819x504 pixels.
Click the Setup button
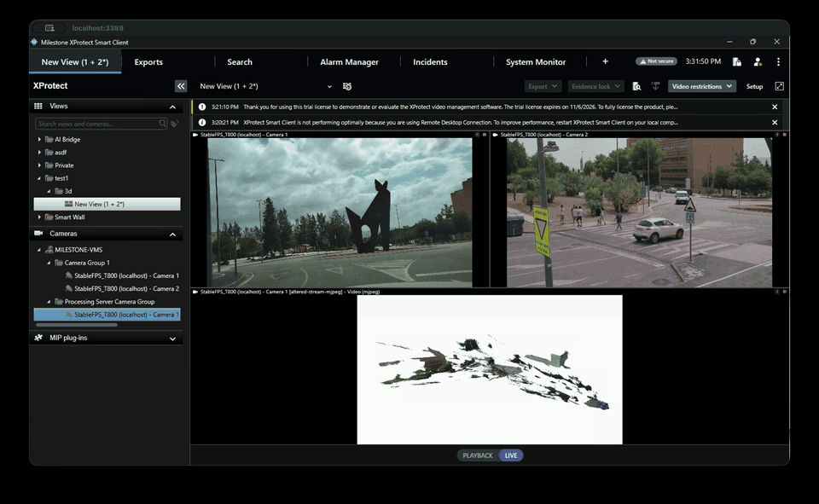(754, 87)
